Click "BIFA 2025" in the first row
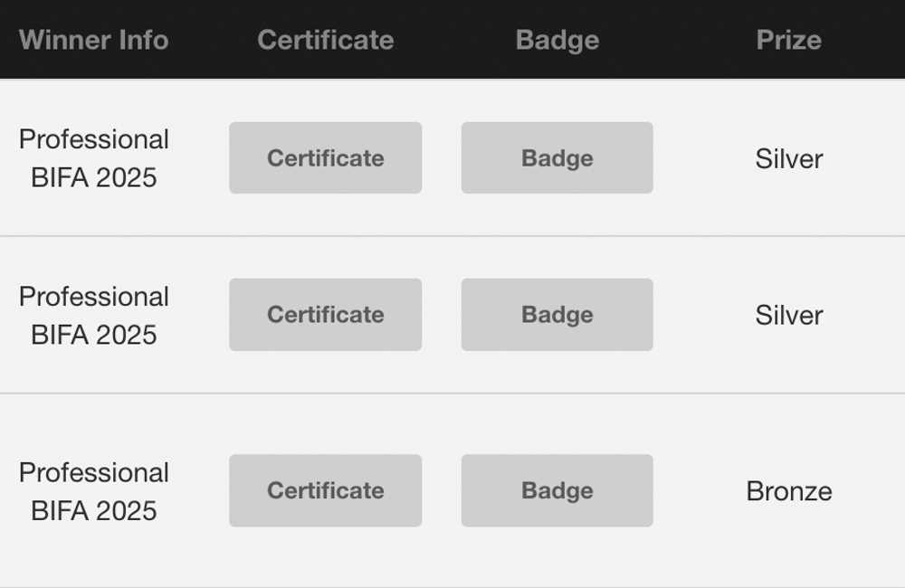Image resolution: width=905 pixels, height=588 pixels. 94,177
